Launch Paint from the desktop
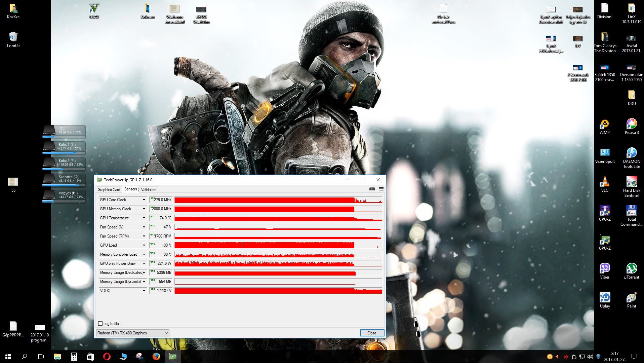This screenshot has height=363, width=644. pyautogui.click(x=632, y=300)
